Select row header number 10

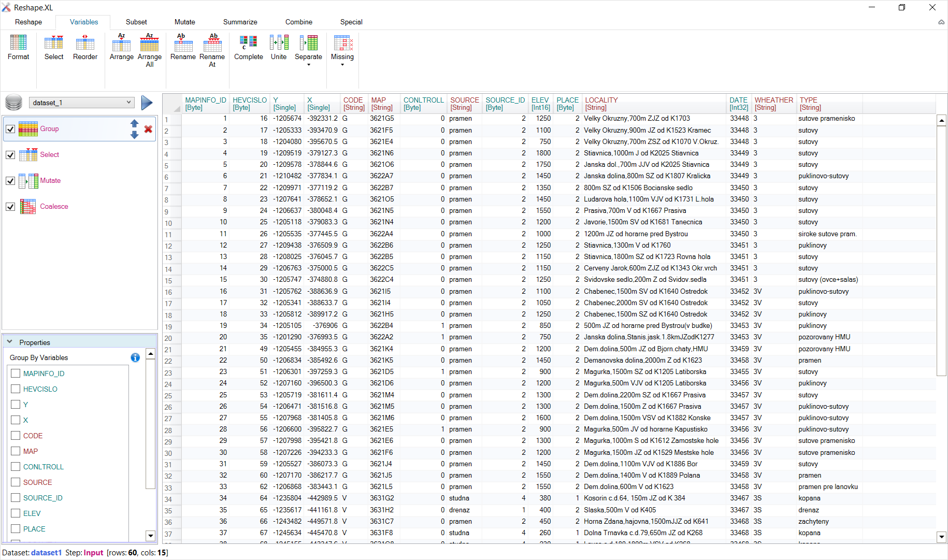click(x=171, y=223)
